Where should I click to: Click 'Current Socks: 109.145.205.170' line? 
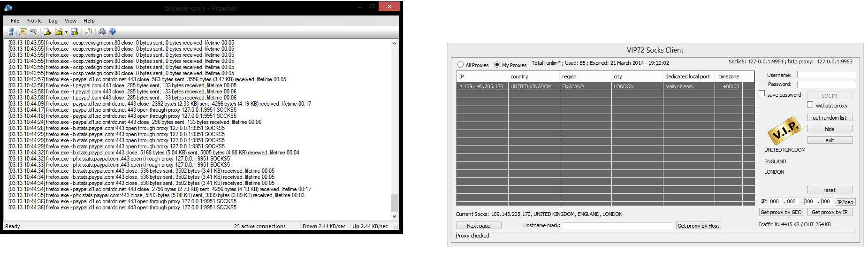point(539,214)
